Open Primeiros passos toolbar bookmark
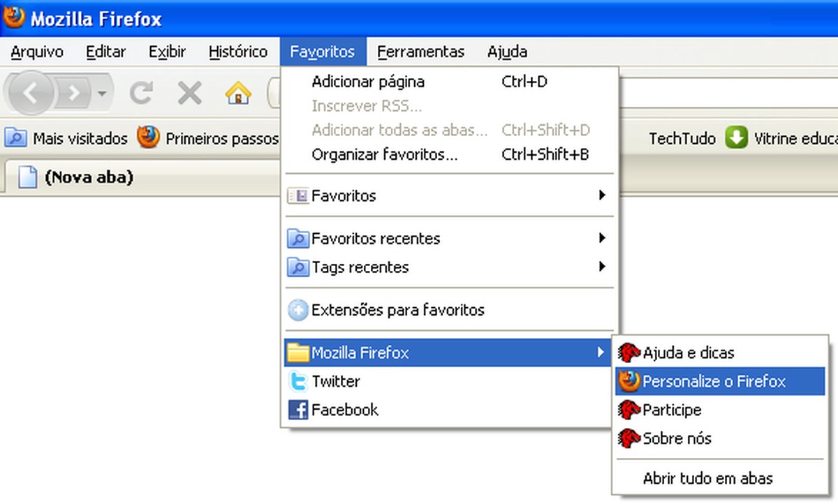This screenshot has height=504, width=838. 208,138
